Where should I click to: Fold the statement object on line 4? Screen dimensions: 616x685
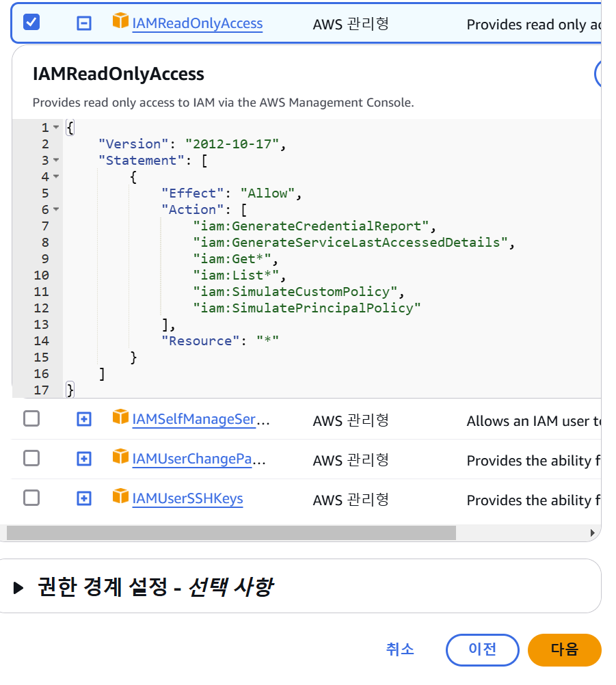[x=56, y=176]
